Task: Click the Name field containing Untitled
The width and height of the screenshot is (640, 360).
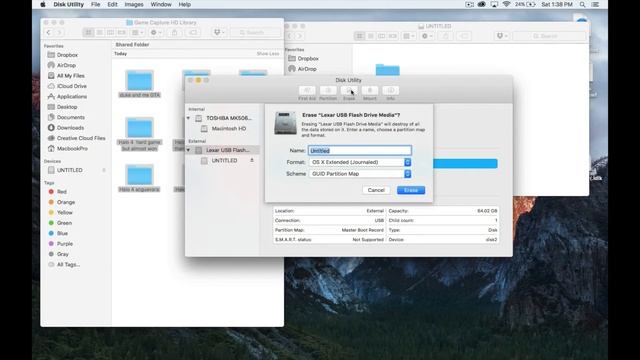Action: click(x=360, y=151)
